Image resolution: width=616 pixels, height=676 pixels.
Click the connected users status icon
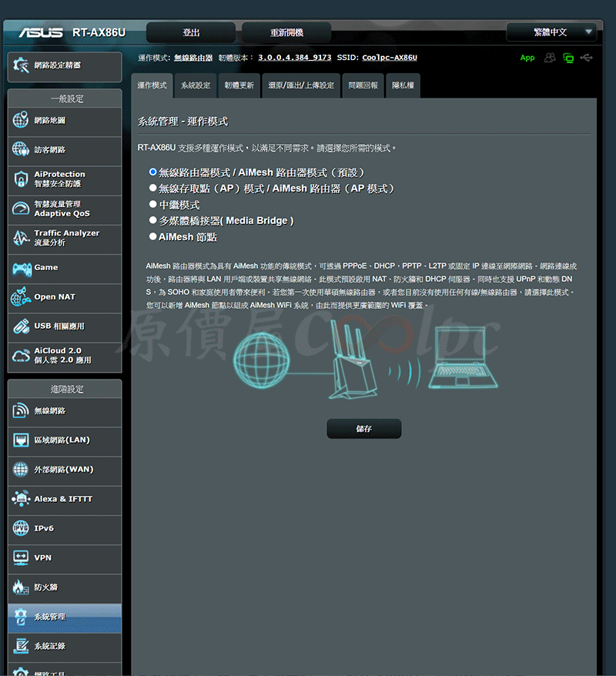pyautogui.click(x=550, y=57)
